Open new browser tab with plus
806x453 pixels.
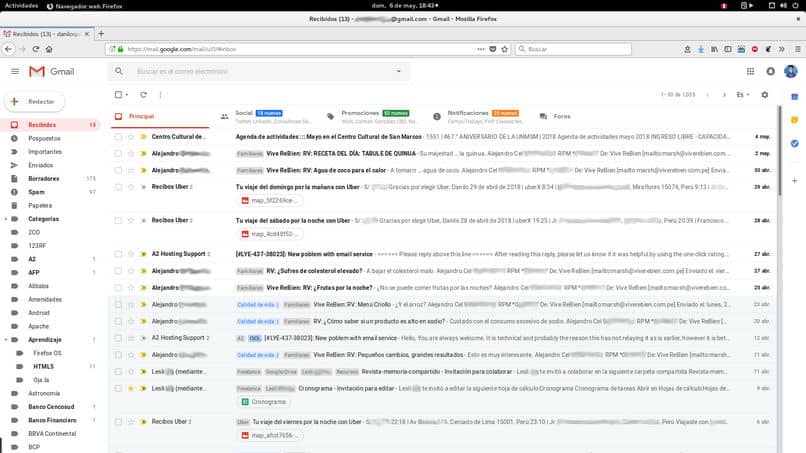pyautogui.click(x=101, y=33)
